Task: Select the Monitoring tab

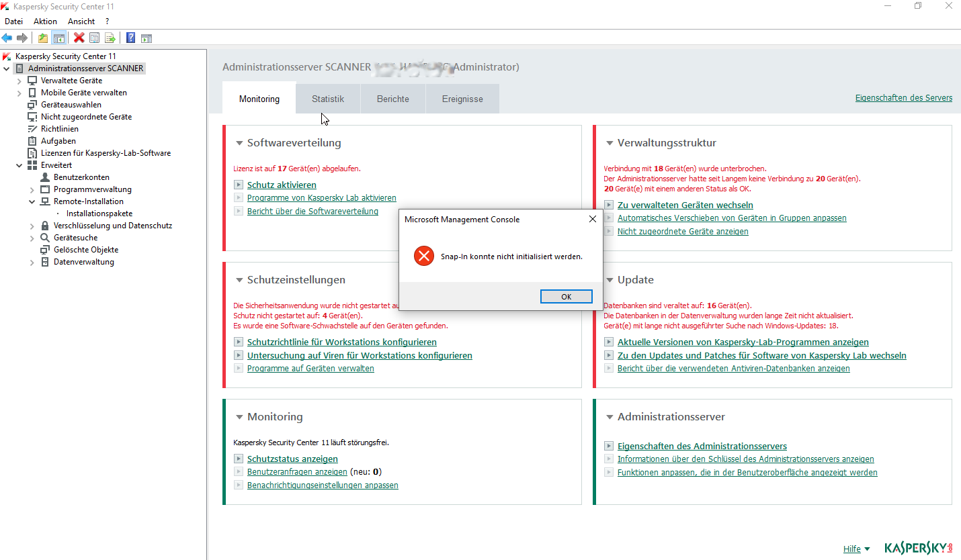Action: tap(259, 99)
